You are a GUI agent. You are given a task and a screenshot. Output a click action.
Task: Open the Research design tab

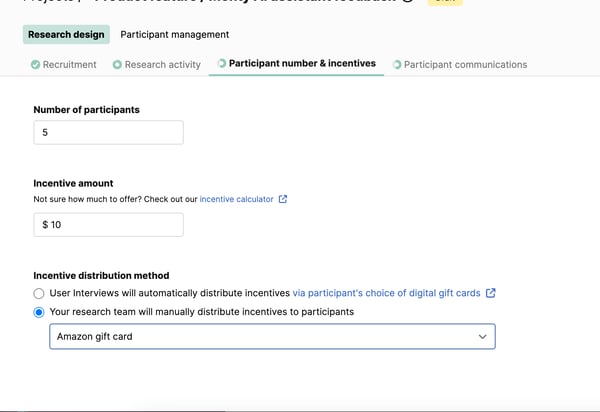(66, 34)
